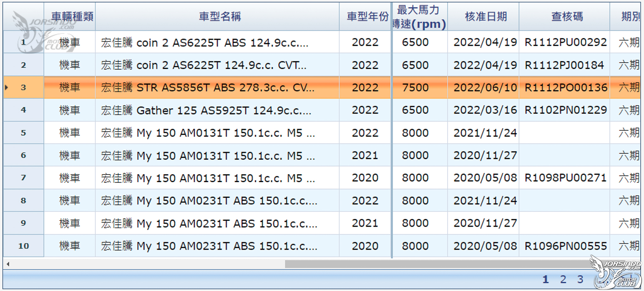Select row number 3 header
Image resolution: width=644 pixels, height=291 pixels.
24,87
